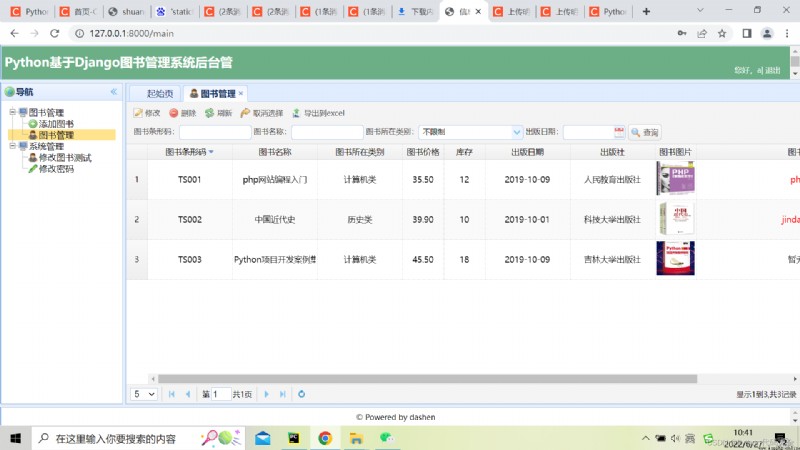Click the browser back button
Image resolution: width=800 pixels, height=450 pixels.
[x=14, y=33]
